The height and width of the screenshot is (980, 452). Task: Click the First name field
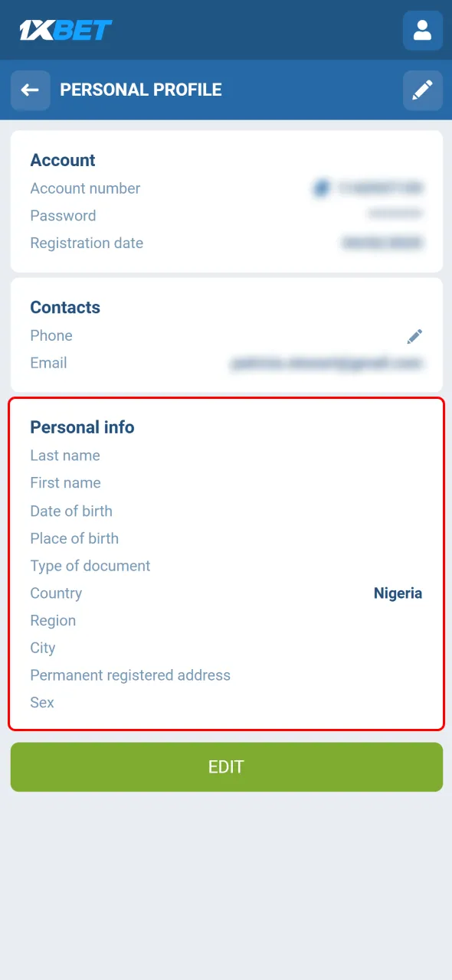65,483
